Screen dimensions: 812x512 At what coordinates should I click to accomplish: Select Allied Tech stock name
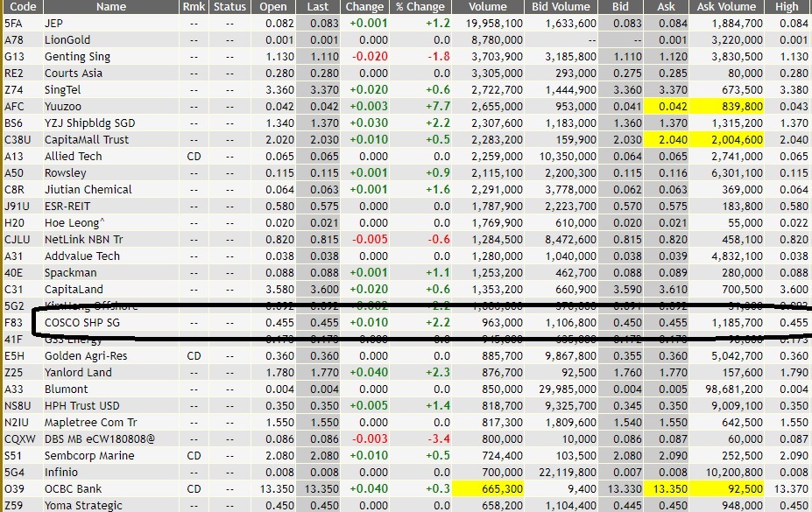click(73, 156)
